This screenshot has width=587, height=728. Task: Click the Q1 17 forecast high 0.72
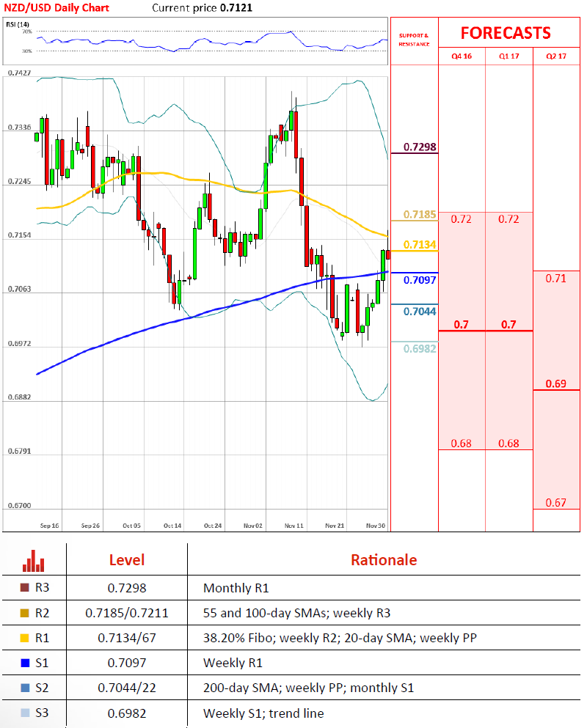tap(509, 219)
